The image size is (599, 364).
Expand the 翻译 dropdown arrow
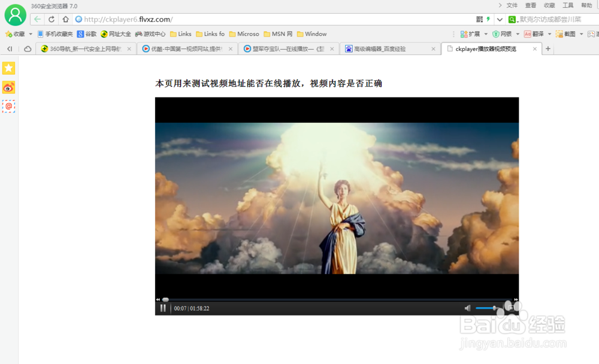pos(549,34)
